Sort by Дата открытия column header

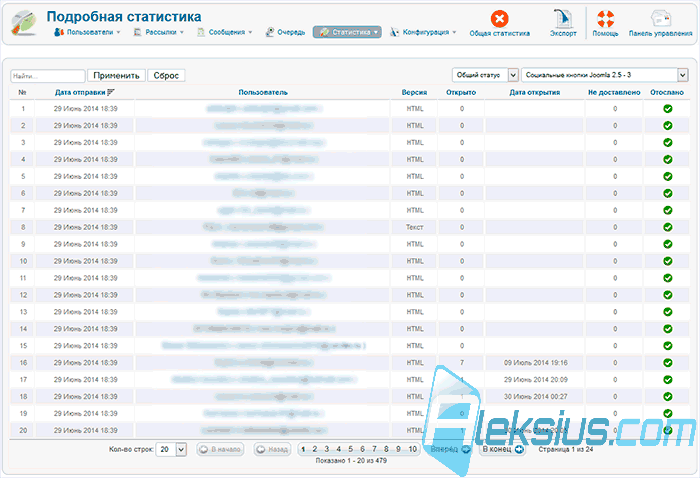535,92
